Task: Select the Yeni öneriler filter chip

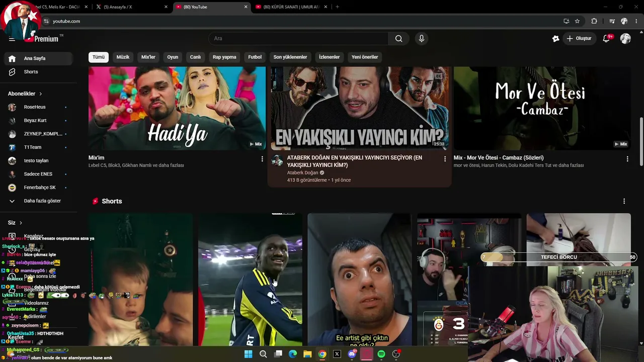Action: pos(365,57)
